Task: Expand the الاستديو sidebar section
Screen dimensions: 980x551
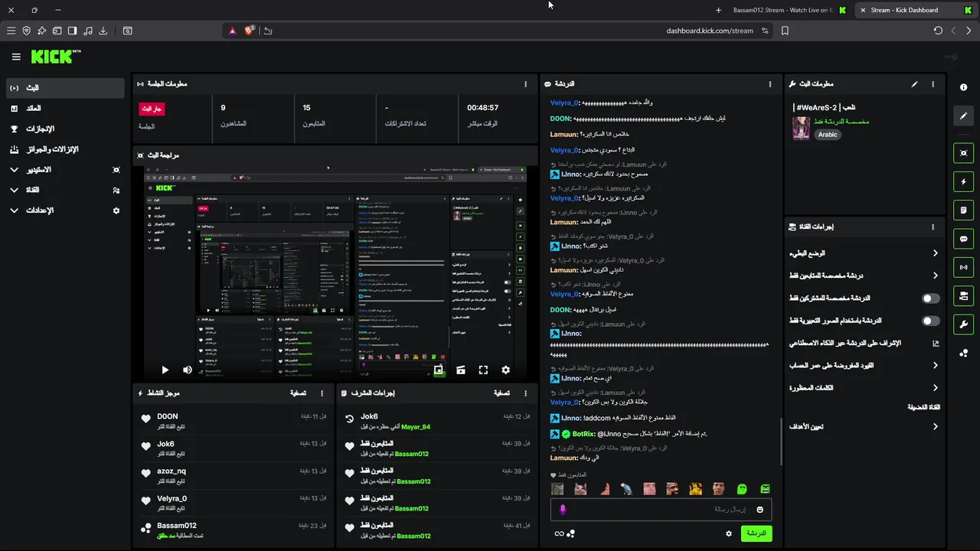Action: pyautogui.click(x=64, y=169)
